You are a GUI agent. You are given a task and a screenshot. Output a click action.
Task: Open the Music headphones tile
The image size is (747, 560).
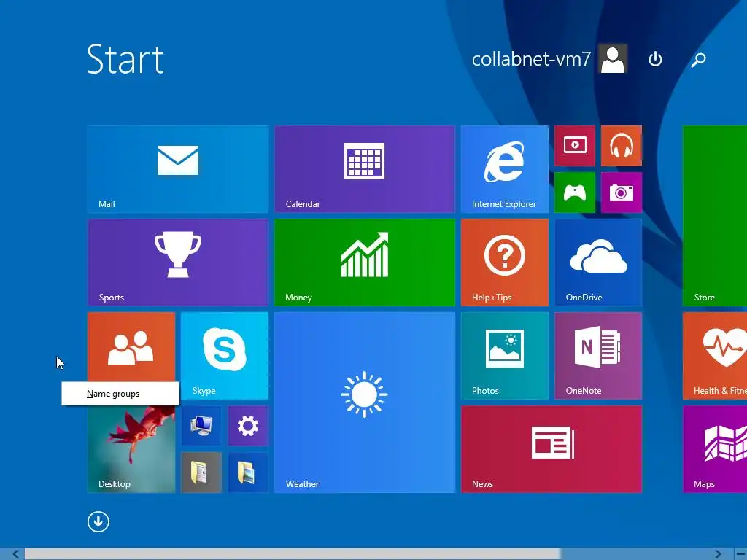[x=622, y=146]
